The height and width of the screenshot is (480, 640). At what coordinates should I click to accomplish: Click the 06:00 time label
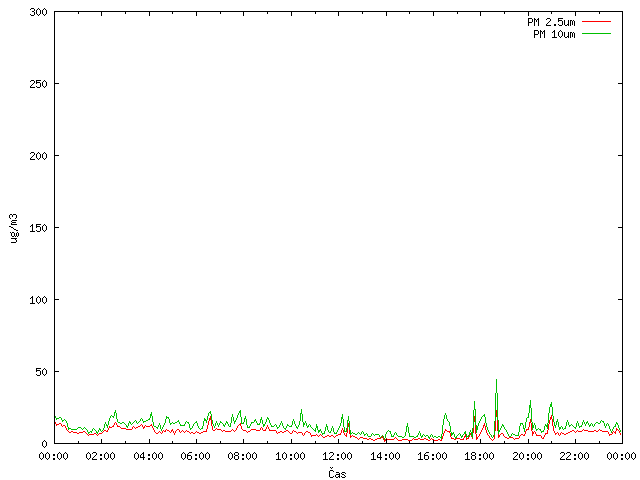coord(196,456)
